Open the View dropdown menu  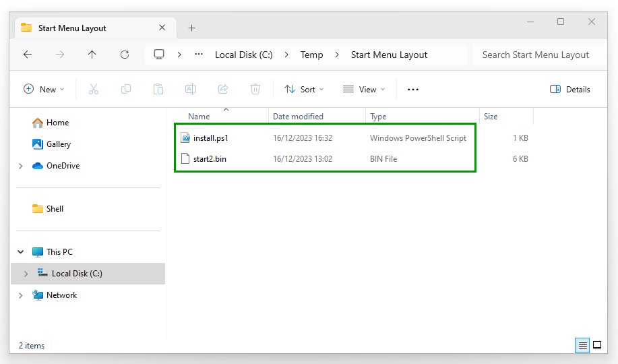coord(364,89)
